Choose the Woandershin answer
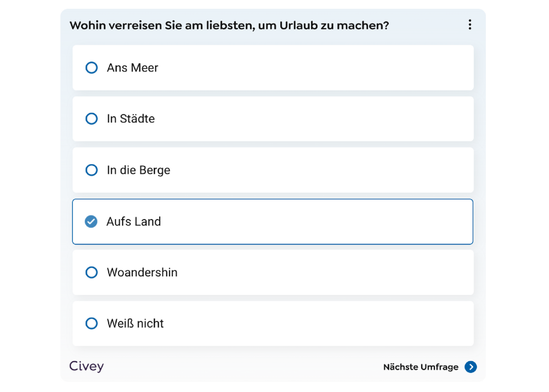The height and width of the screenshot is (392, 549). 91,272
